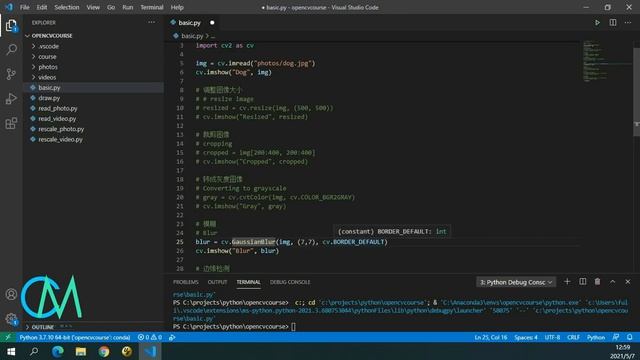The height and width of the screenshot is (360, 640).
Task: Expand the photos folder
Action: point(94,67)
